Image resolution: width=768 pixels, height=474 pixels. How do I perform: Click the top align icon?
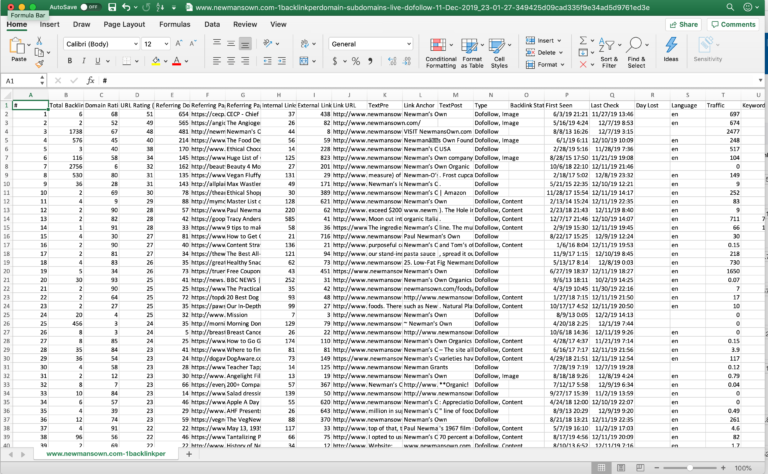click(x=216, y=44)
